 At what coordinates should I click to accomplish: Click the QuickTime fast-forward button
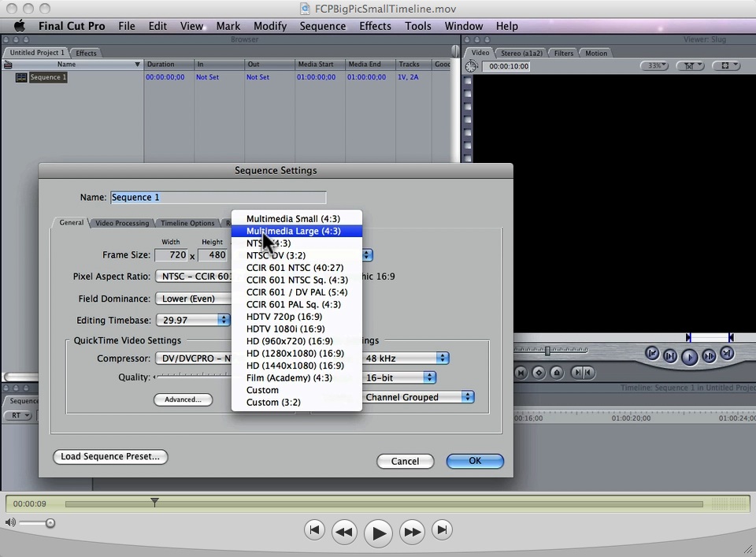(x=412, y=532)
